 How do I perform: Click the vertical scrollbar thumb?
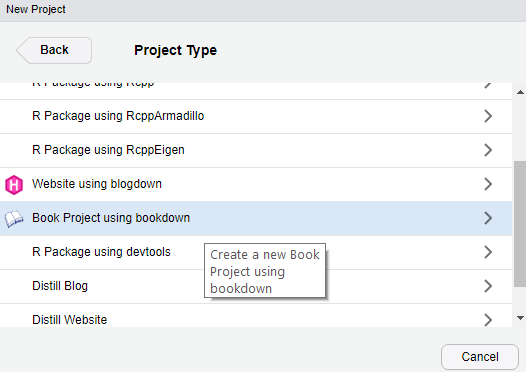520,224
